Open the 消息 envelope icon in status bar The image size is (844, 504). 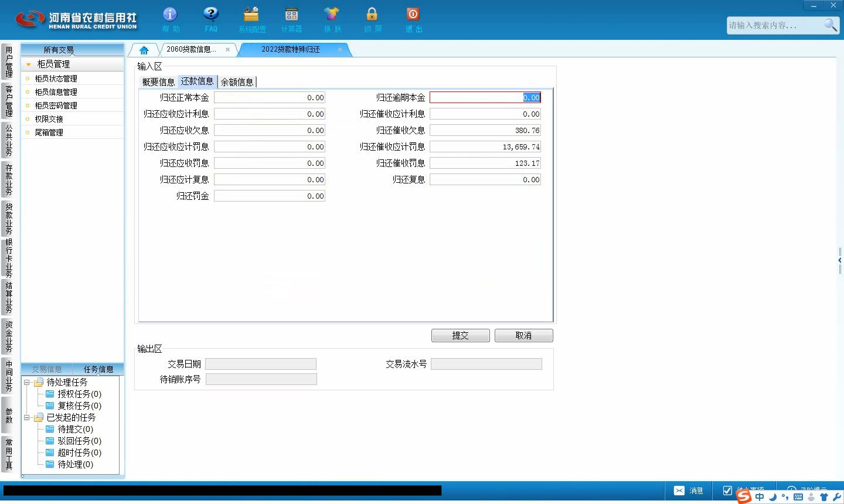pyautogui.click(x=679, y=491)
